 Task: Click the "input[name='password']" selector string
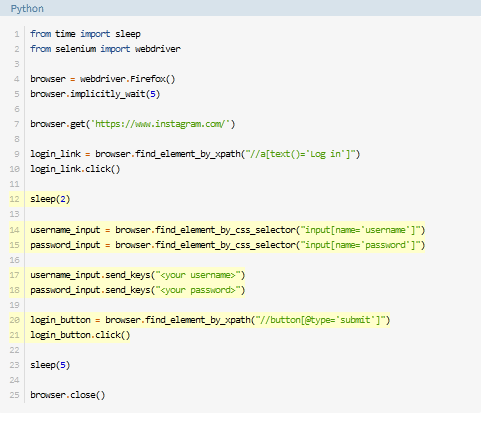[360, 245]
